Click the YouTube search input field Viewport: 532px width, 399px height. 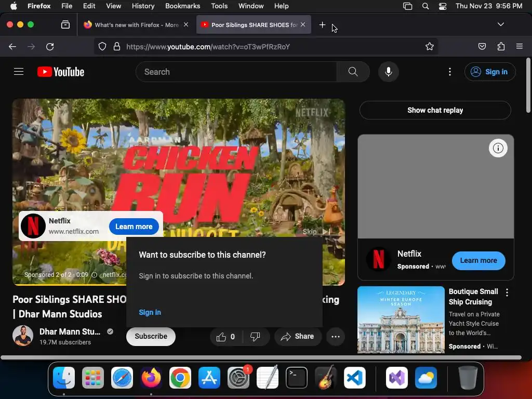[x=236, y=72]
